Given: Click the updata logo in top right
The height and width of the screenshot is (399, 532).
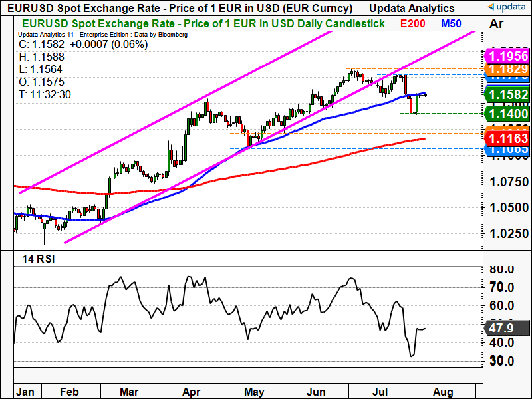Looking at the screenshot, I should (506, 7).
